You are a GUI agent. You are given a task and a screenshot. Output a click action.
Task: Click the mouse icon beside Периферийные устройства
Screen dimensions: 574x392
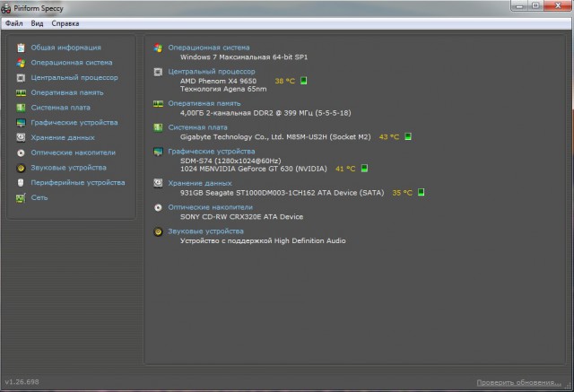coord(21,183)
